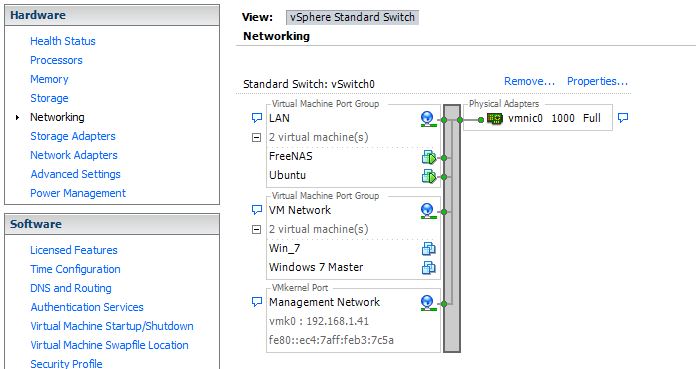Click the Ubuntu virtual machine power icon
This screenshot has height=369, width=696.
click(x=429, y=176)
